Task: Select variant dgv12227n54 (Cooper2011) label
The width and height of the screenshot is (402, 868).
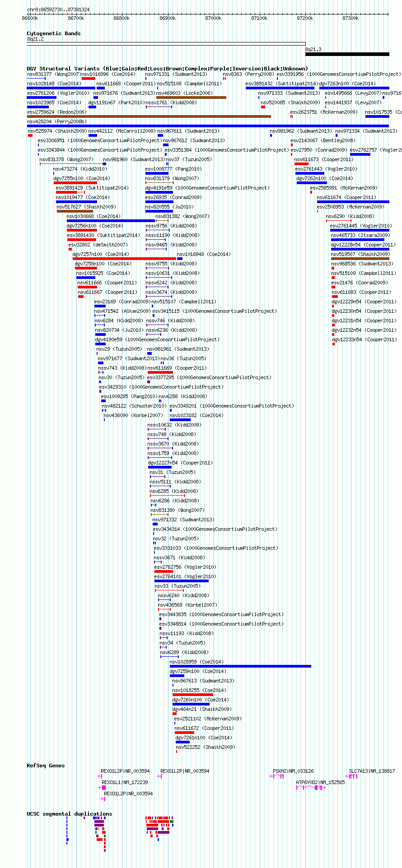Action: point(180,463)
